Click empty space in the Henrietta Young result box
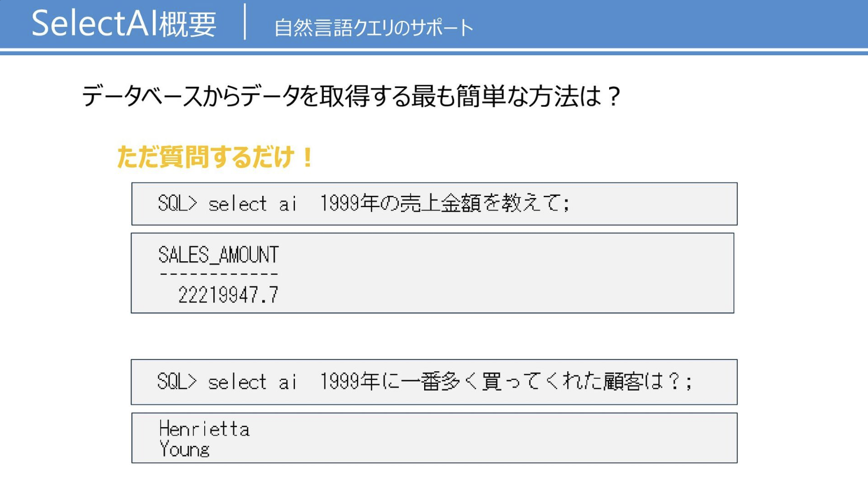 [479, 438]
